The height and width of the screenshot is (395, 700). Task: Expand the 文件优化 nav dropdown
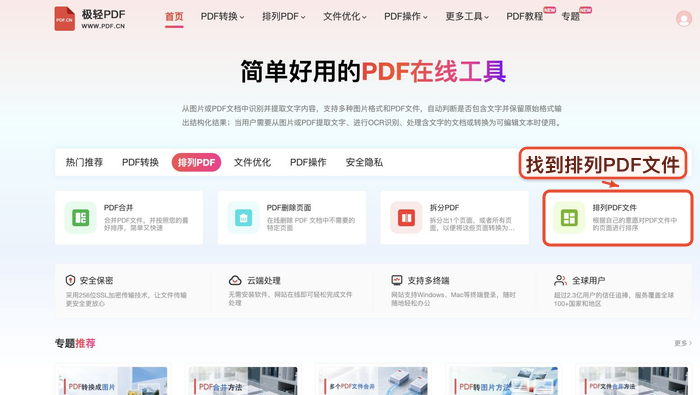(345, 17)
